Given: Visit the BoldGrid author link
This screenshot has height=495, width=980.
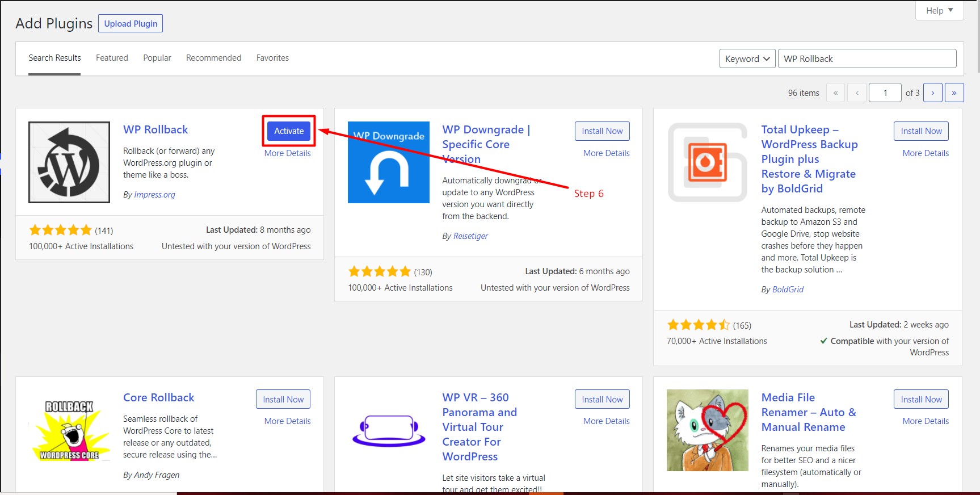Looking at the screenshot, I should click(788, 290).
